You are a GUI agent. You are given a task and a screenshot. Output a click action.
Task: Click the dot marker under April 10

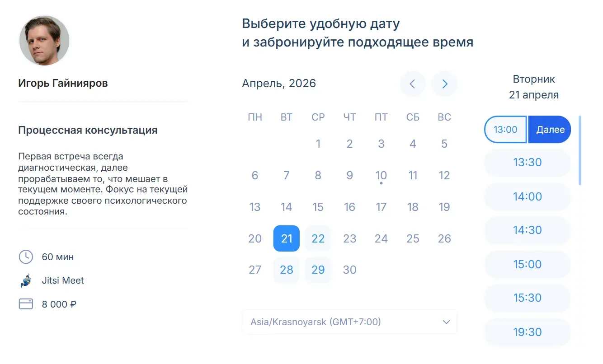pyautogui.click(x=381, y=183)
